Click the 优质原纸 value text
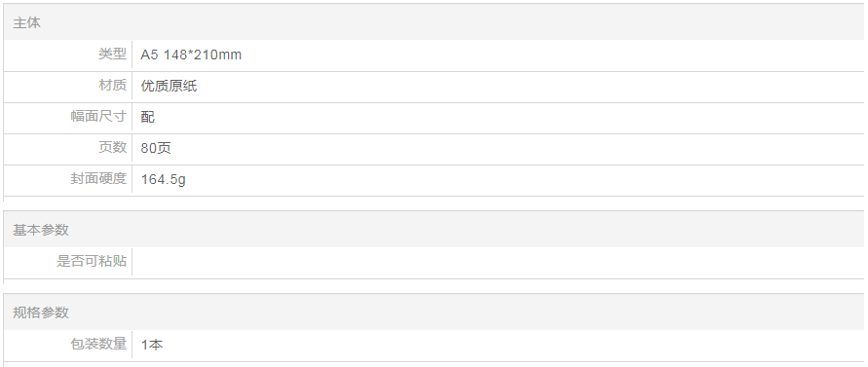Image resolution: width=868 pixels, height=367 pixels. pyautogui.click(x=169, y=86)
